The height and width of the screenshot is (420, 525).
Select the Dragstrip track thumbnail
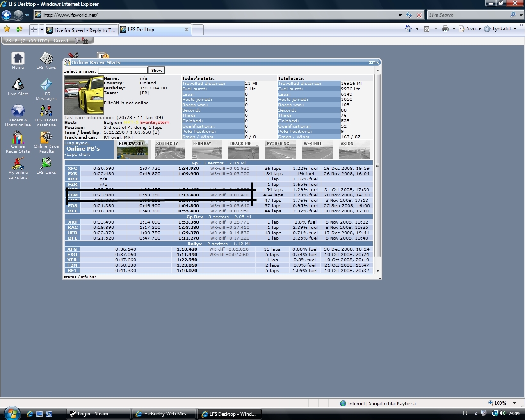(x=243, y=150)
